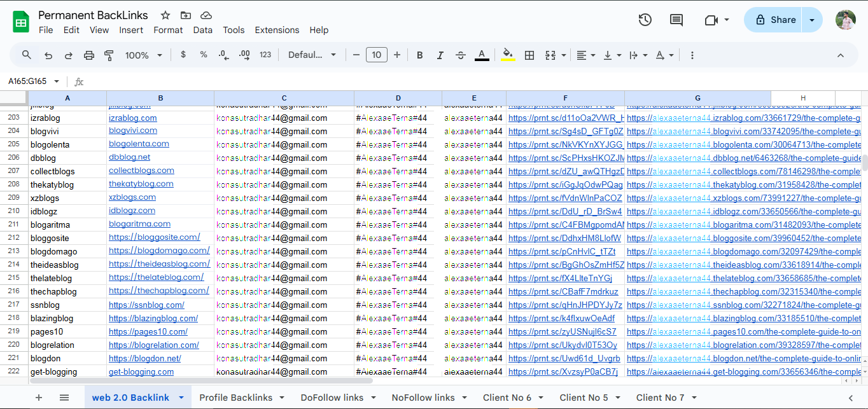The height and width of the screenshot is (409, 868).
Task: Open the all sheets list icon
Action: coord(64,398)
